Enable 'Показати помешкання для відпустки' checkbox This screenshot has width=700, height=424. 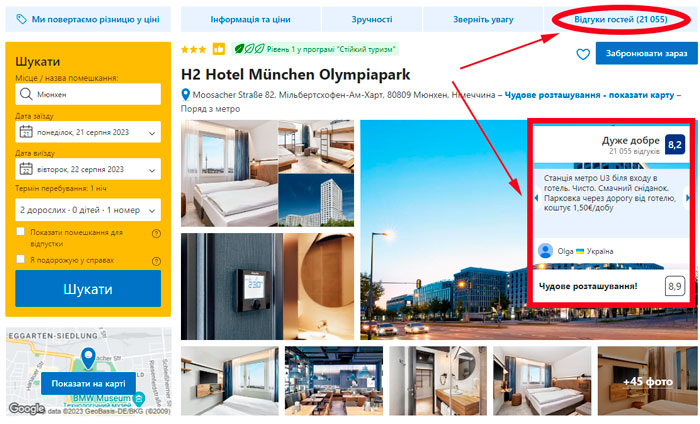coord(21,231)
